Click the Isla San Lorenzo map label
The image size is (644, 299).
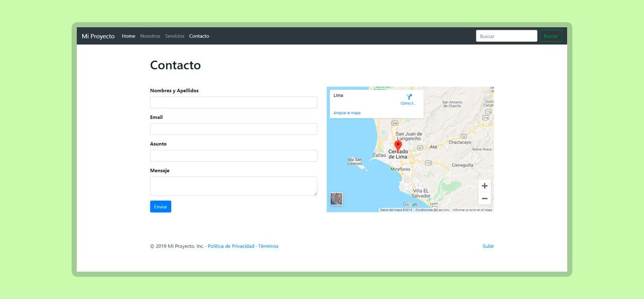355,161
